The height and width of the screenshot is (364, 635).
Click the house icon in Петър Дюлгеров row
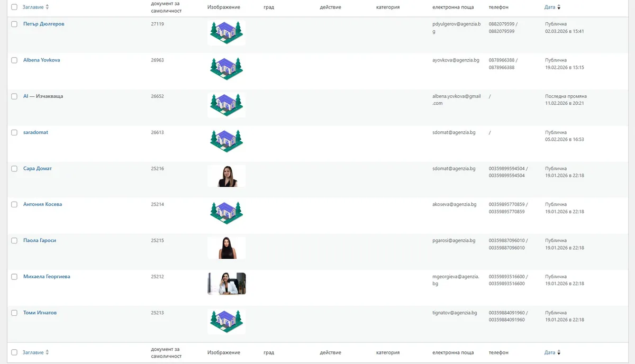[x=226, y=33]
